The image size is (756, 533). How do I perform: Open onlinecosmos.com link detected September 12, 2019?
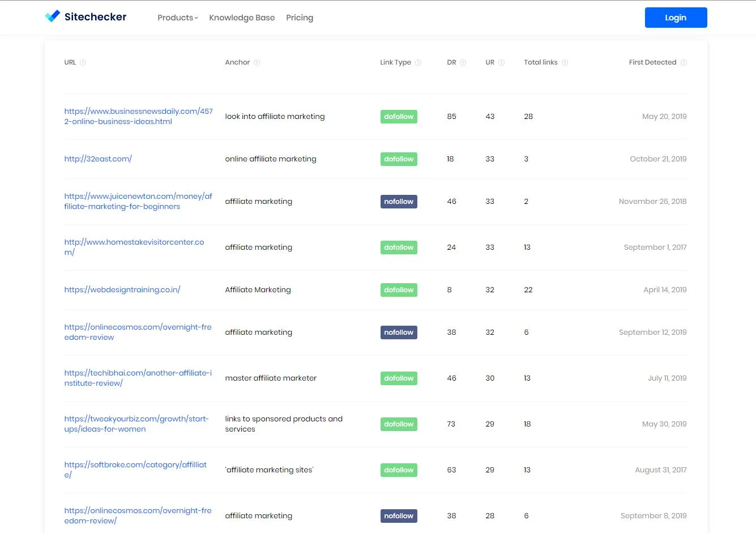point(138,332)
